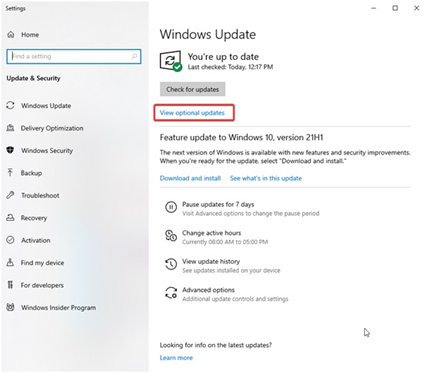Click the Pause updates circle icon
The image size is (427, 373).
pyautogui.click(x=171, y=207)
